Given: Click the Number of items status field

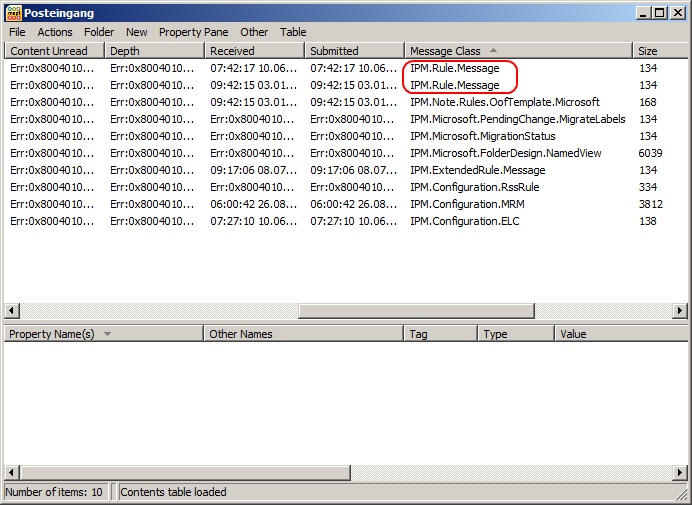Looking at the screenshot, I should click(x=54, y=492).
